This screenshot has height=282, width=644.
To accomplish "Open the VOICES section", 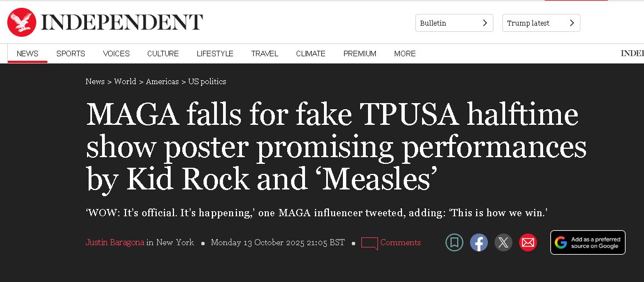I will 116,54.
